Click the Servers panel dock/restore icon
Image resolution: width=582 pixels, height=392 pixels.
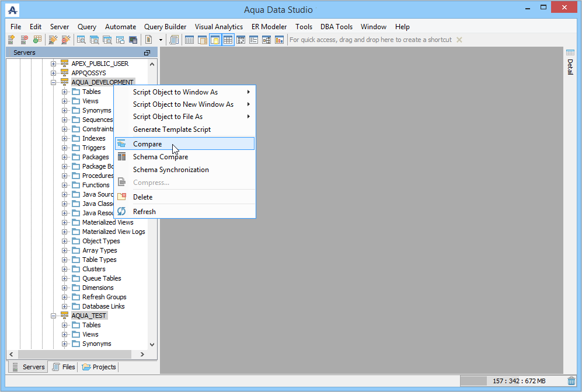click(147, 52)
